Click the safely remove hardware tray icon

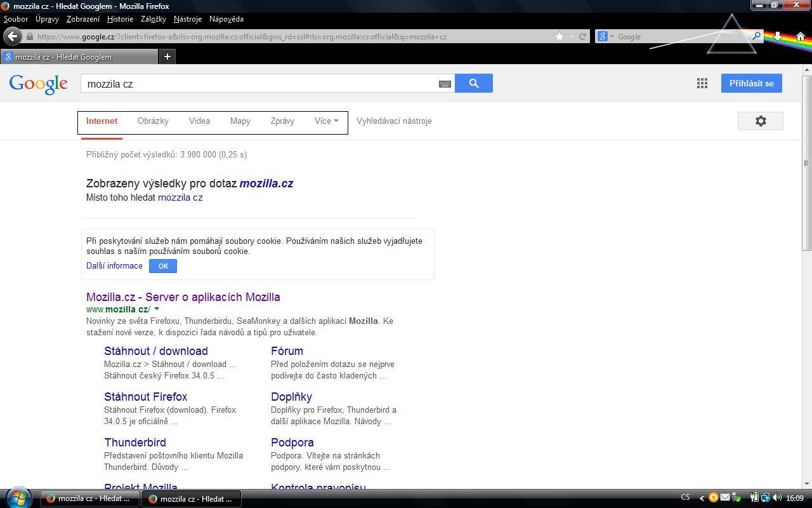point(735,498)
